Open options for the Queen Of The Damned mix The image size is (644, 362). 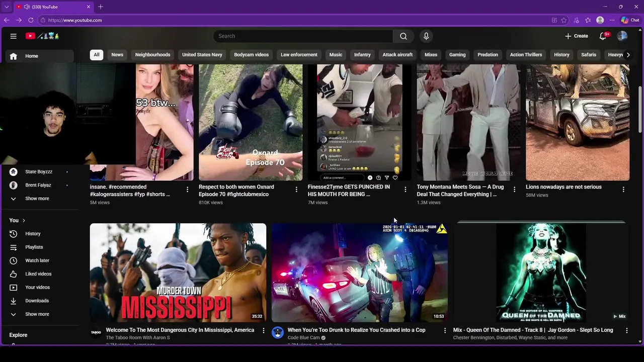click(626, 331)
